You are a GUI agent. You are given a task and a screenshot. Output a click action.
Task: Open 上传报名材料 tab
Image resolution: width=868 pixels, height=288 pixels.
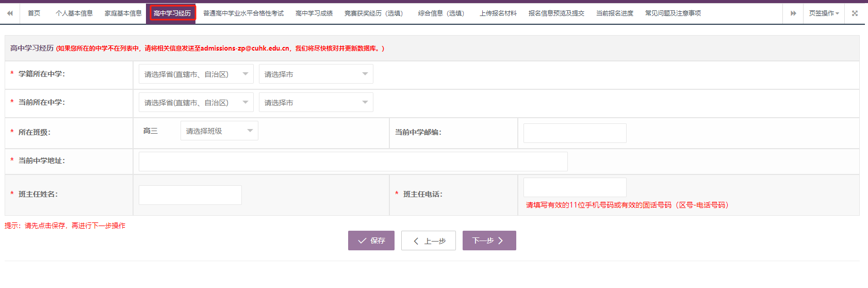click(498, 13)
